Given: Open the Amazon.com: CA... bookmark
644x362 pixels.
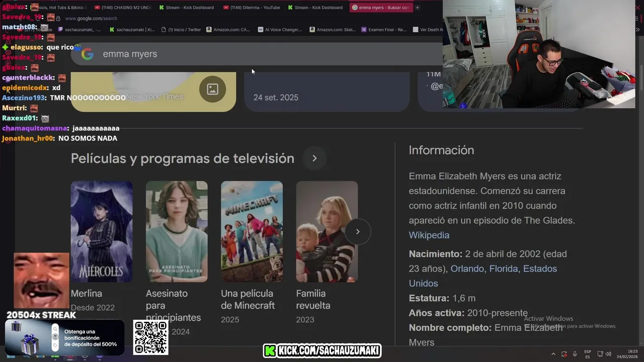Looking at the screenshot, I should click(x=228, y=30).
